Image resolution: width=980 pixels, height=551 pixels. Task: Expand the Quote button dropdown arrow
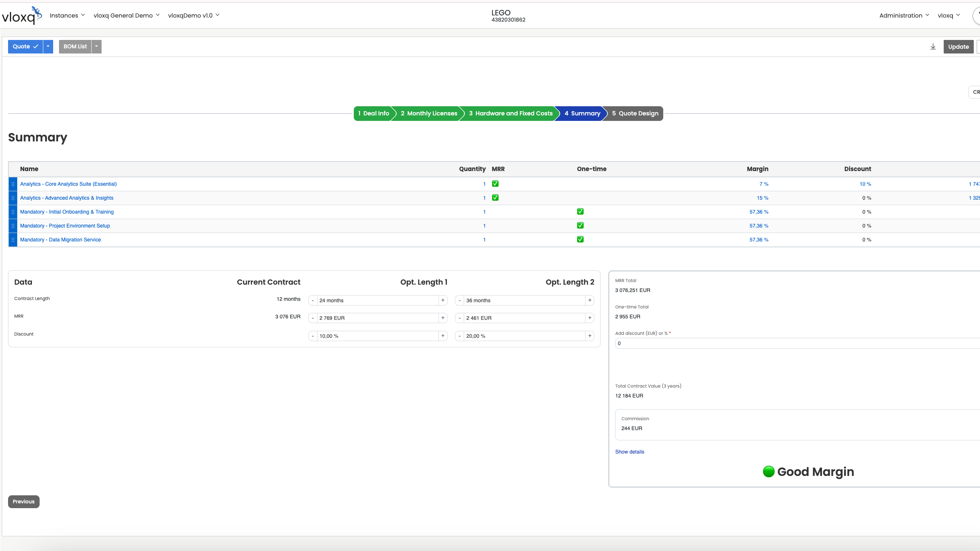[x=48, y=47]
